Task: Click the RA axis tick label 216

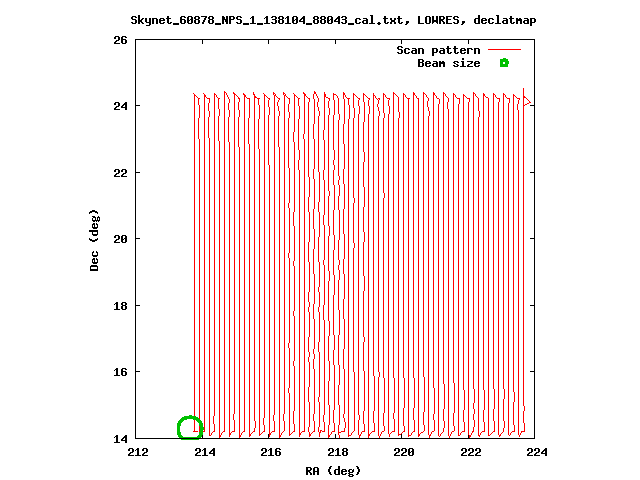Action: point(271,452)
